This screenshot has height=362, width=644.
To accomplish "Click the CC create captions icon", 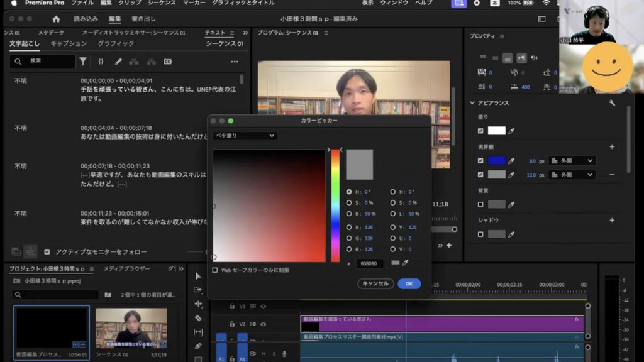I will (x=167, y=62).
